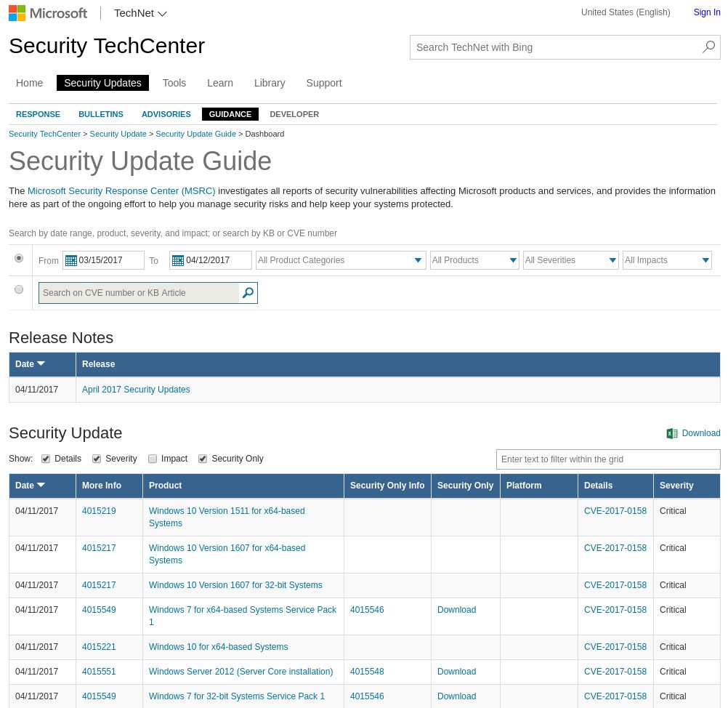728x708 pixels.
Task: Switch to the BULLETINS tab
Action: 100,114
